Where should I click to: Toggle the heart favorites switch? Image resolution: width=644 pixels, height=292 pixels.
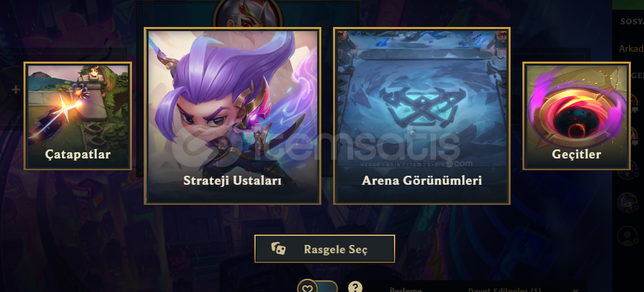[x=317, y=287]
